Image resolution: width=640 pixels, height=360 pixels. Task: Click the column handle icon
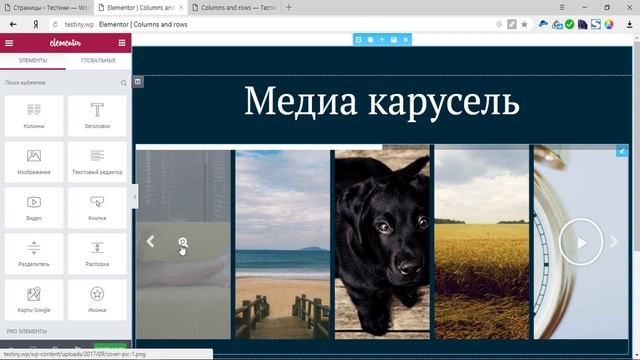pos(138,82)
